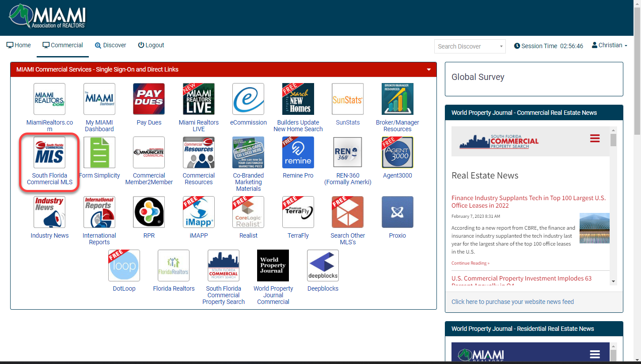The width and height of the screenshot is (641, 364).
Task: Expand the Christian user menu
Action: (x=610, y=45)
